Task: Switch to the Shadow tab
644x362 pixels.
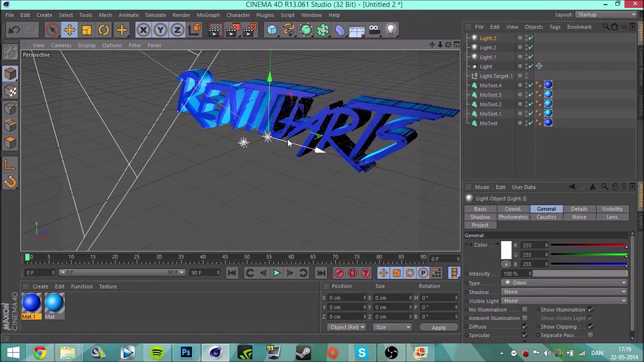Action: [x=480, y=217]
